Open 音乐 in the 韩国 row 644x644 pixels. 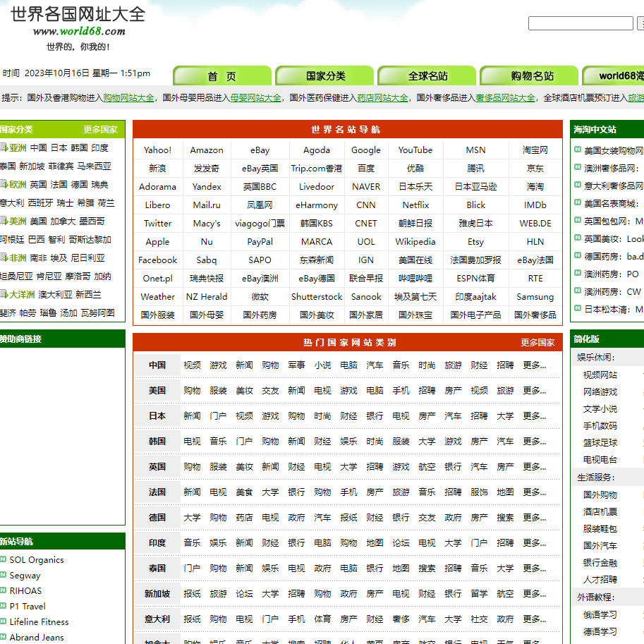(218, 441)
